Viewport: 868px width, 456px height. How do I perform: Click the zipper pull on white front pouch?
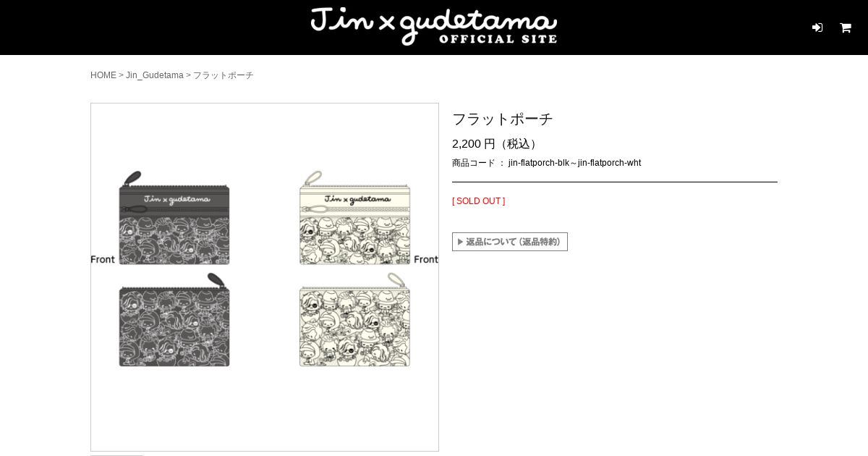(312, 178)
